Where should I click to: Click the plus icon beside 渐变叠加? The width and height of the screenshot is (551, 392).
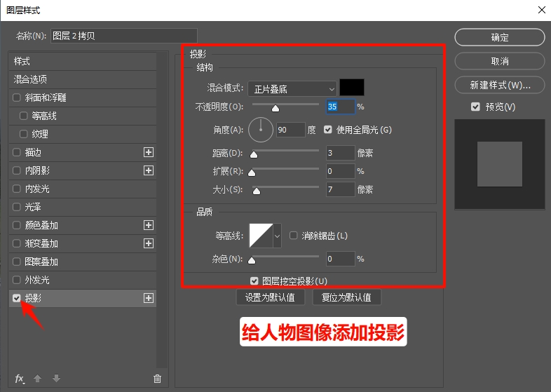149,243
